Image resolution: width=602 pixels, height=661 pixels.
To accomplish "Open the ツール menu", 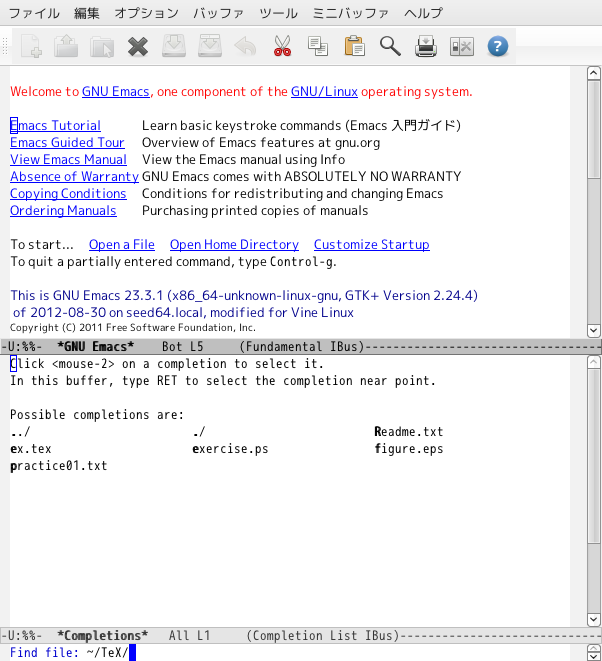I will click(278, 13).
